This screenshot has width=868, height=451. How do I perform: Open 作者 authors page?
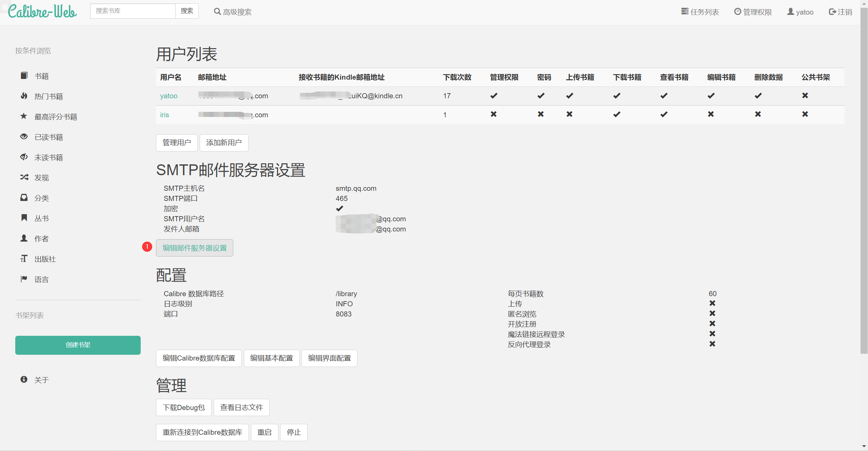42,239
